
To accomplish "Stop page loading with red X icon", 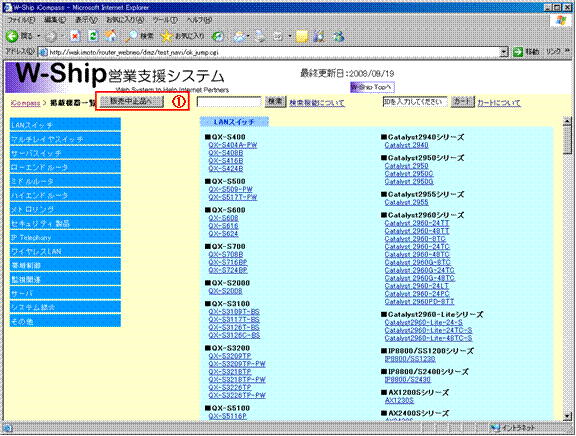I will coord(75,36).
